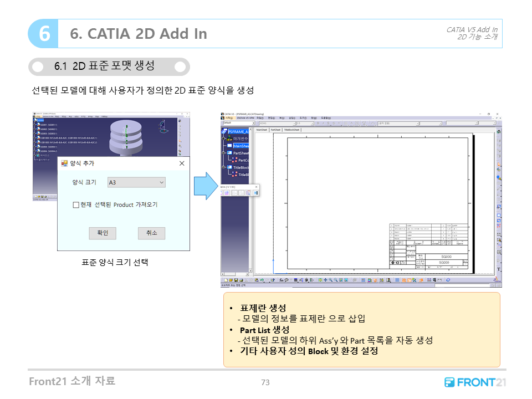Select TitleBlock node in drawing tree

point(241,167)
